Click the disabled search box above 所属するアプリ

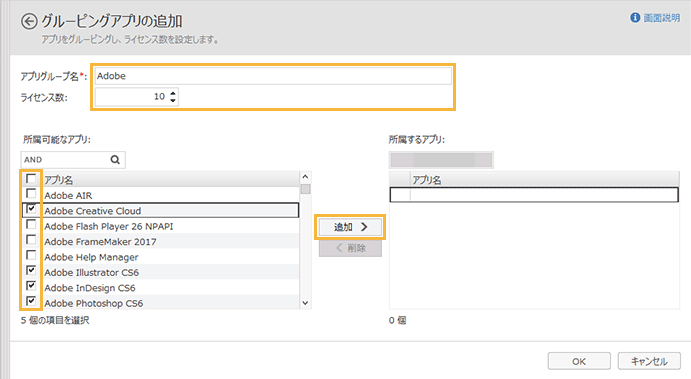pyautogui.click(x=441, y=160)
